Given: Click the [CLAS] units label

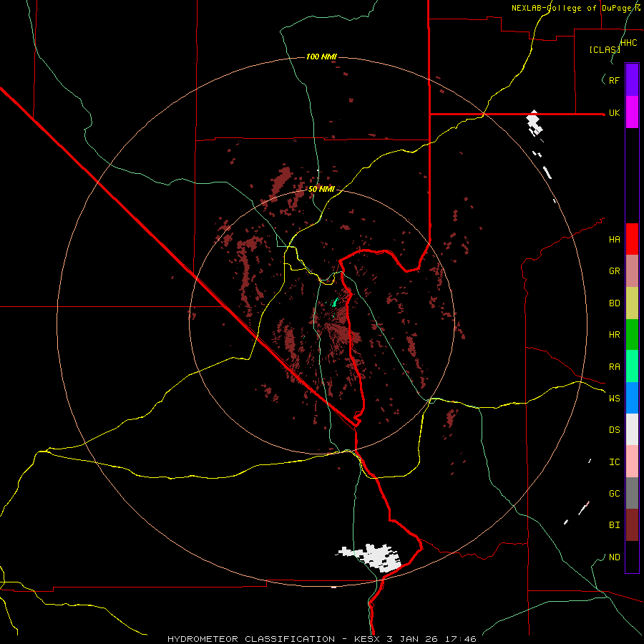Looking at the screenshot, I should pyautogui.click(x=604, y=50).
